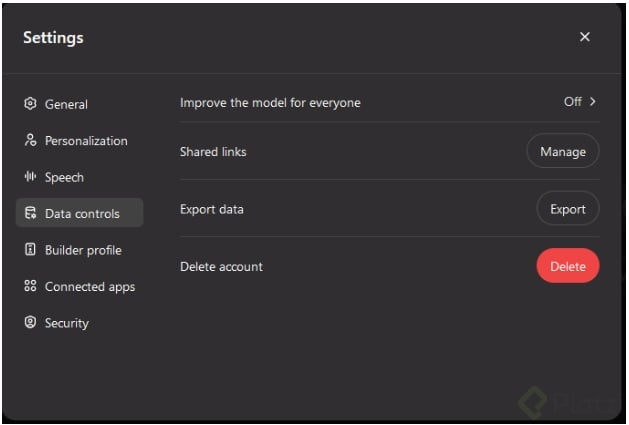Expand the Improve the model chevron

click(592, 102)
